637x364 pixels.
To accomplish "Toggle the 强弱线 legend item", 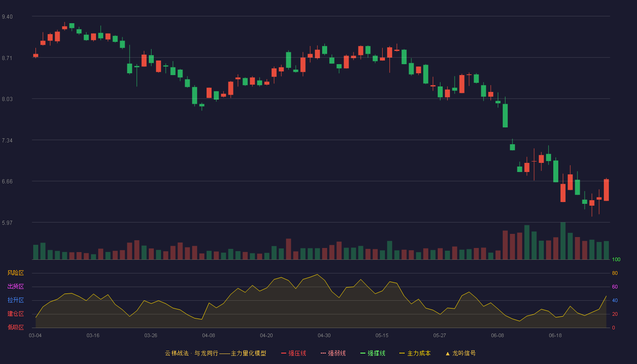I will 333,353.
